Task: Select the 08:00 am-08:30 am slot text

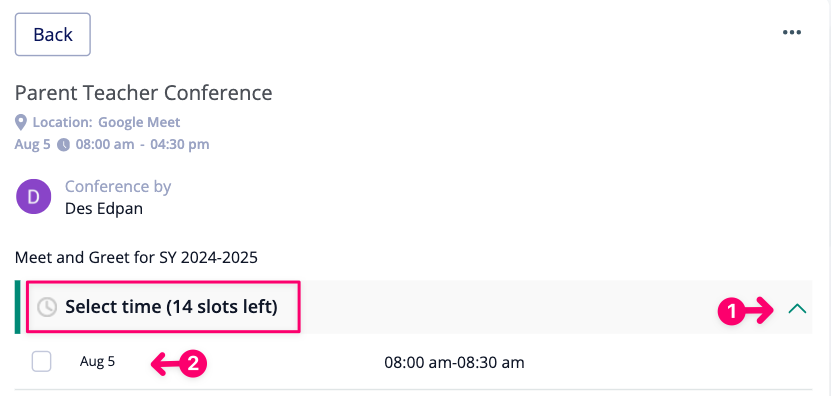Action: click(454, 363)
